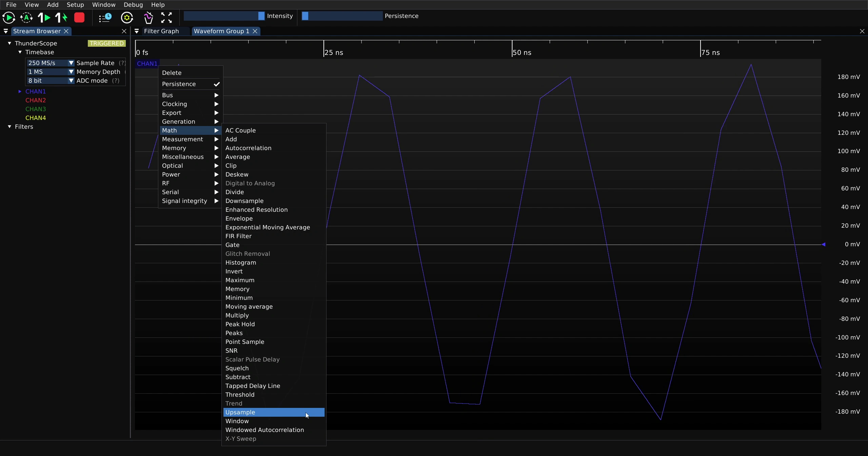868x456 pixels.
Task: Adjust the Persistence slider
Action: coord(342,16)
